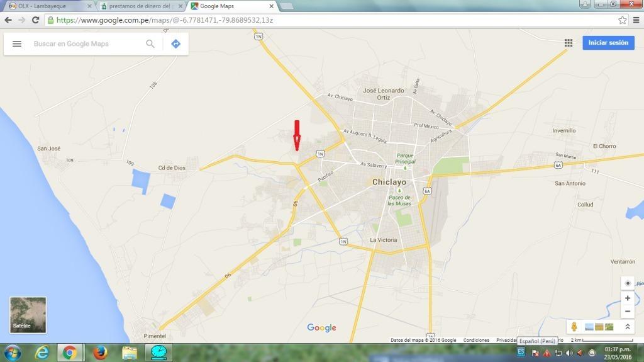The width and height of the screenshot is (644, 362).
Task: Zoom in the map with plus button
Action: pyautogui.click(x=628, y=298)
